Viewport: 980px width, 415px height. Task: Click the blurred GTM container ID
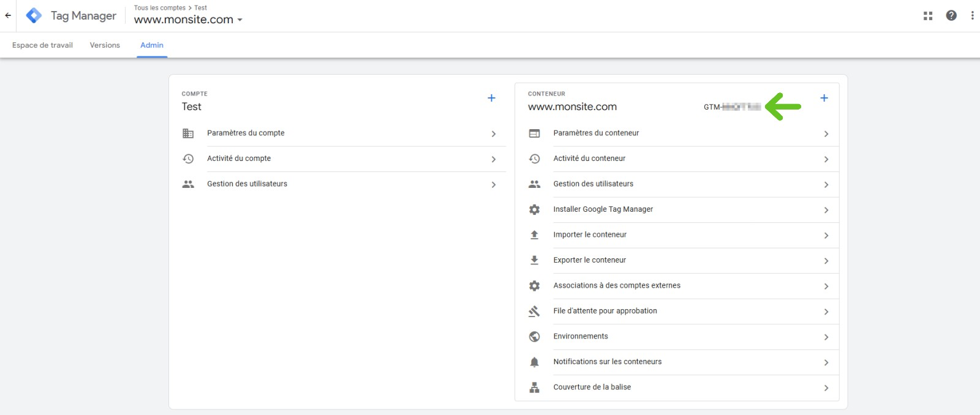pyautogui.click(x=732, y=107)
